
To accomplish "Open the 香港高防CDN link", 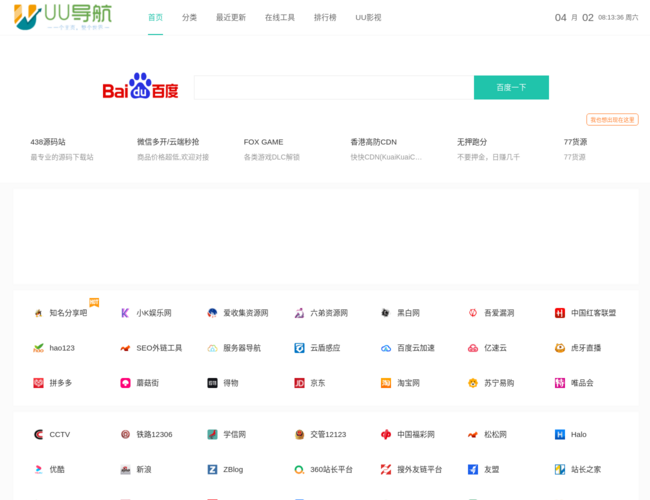I will 374,142.
